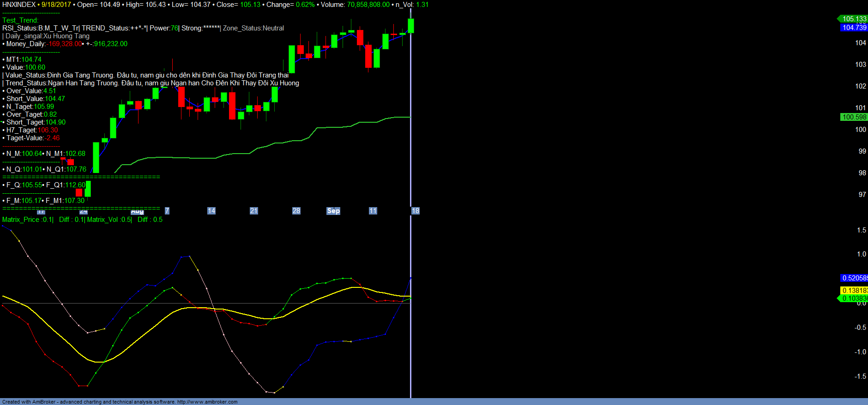Click the H7_Taget red value 106.30
This screenshot has height=405, width=868.
(x=48, y=130)
